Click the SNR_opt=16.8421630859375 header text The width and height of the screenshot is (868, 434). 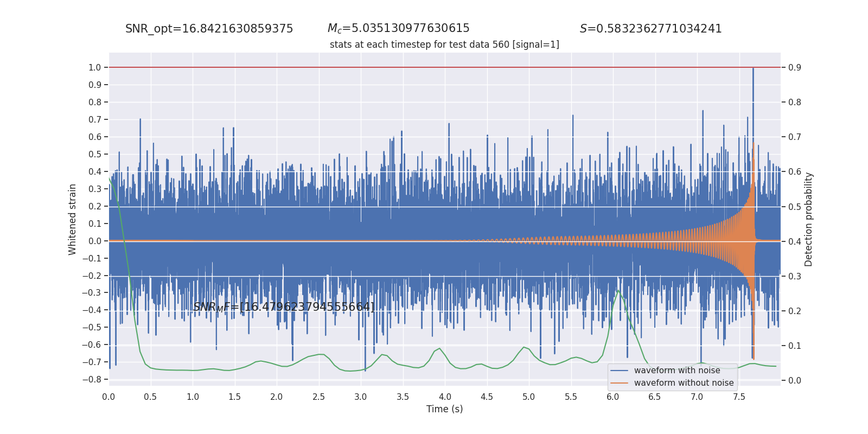tap(209, 29)
